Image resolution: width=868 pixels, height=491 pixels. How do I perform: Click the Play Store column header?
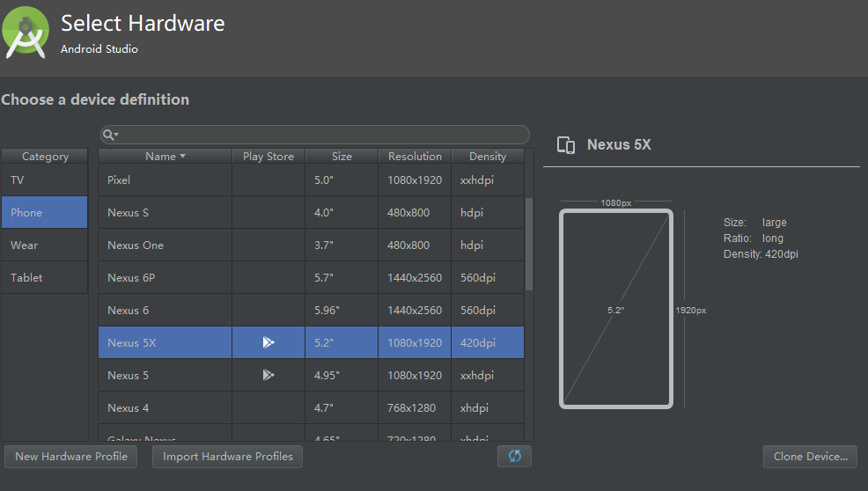pos(268,157)
